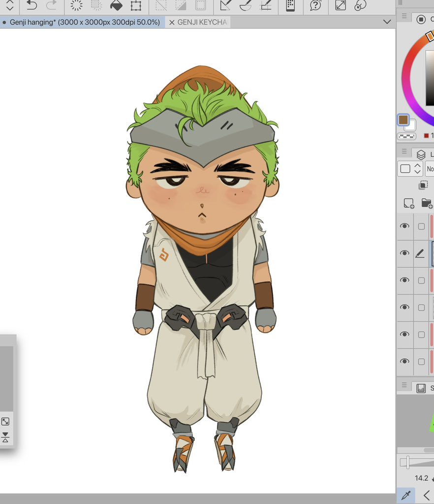Select the Layer panel tab icon
The height and width of the screenshot is (504, 434).
click(421, 155)
